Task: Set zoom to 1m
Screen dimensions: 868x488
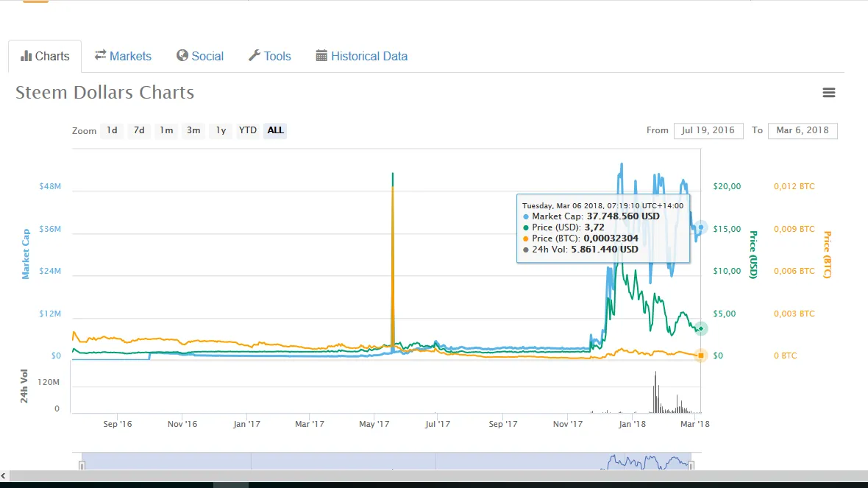Action: 166,130
